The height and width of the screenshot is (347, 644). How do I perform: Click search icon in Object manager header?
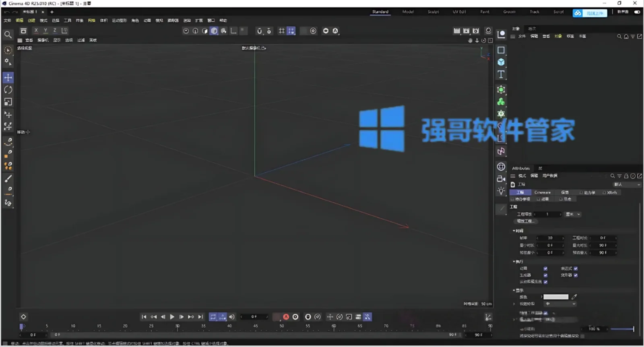(619, 36)
